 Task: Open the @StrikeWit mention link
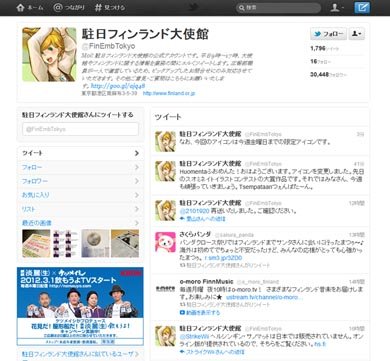click(194, 337)
